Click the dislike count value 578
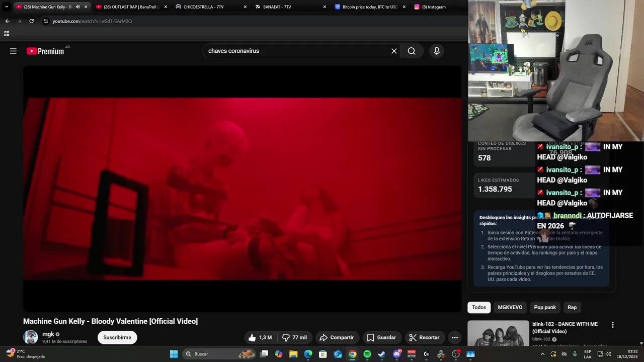Image resolution: width=644 pixels, height=362 pixels. (484, 158)
